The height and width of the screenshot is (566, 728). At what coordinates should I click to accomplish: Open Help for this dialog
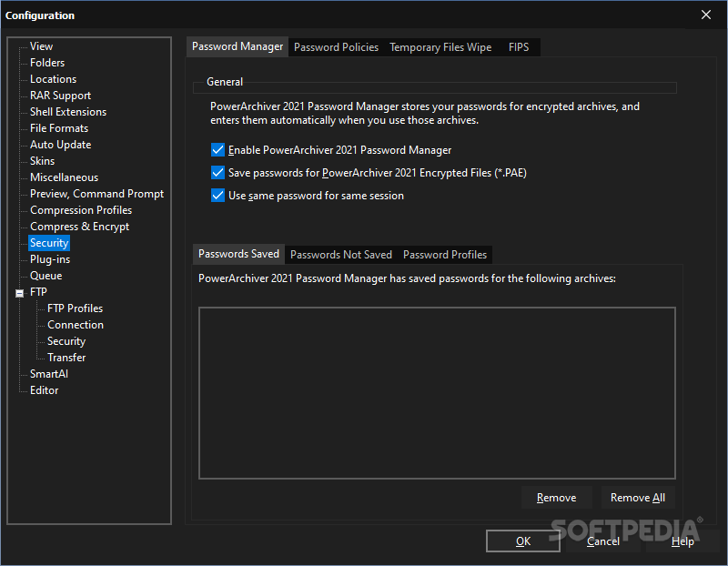[682, 541]
